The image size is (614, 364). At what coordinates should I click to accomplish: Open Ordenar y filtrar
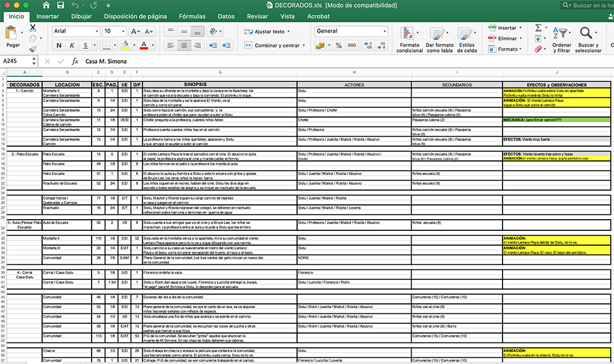[x=562, y=40]
